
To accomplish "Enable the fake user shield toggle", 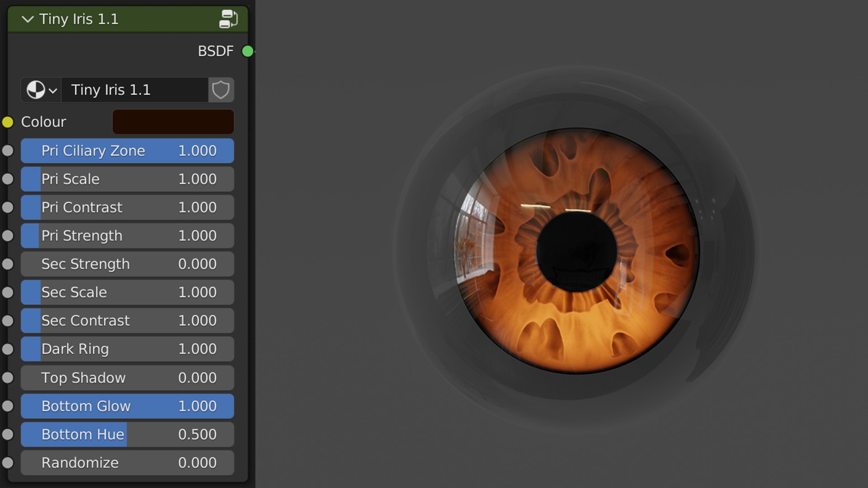I will pyautogui.click(x=221, y=90).
